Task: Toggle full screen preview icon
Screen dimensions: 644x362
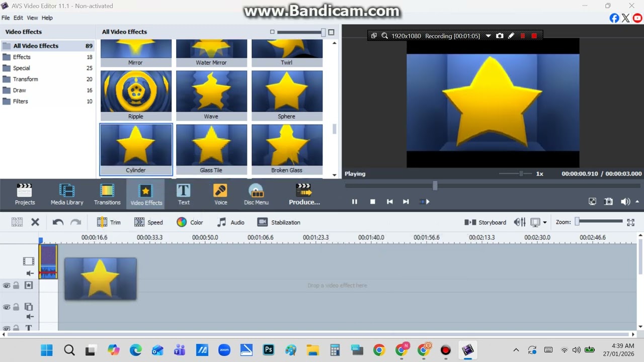Action: pos(592,202)
